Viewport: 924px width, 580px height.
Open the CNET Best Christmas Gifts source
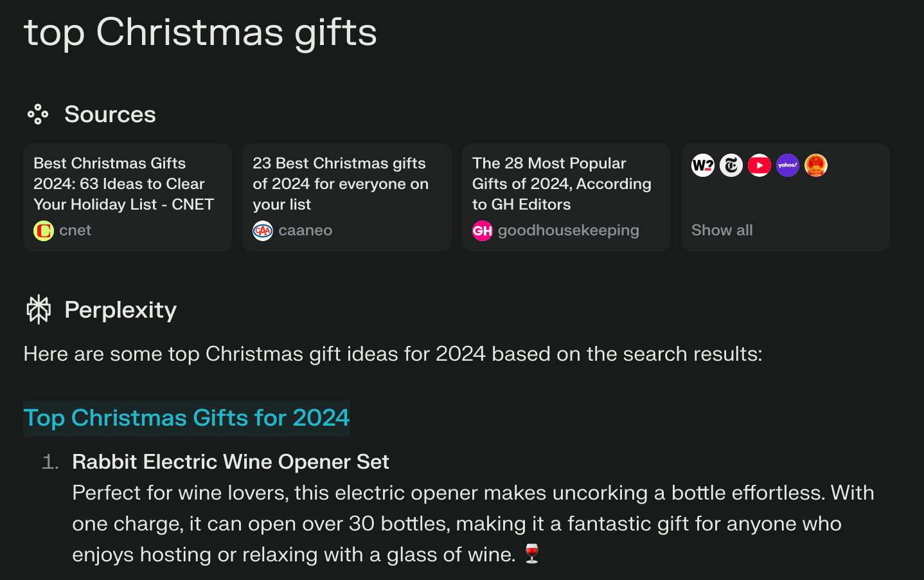click(x=123, y=184)
